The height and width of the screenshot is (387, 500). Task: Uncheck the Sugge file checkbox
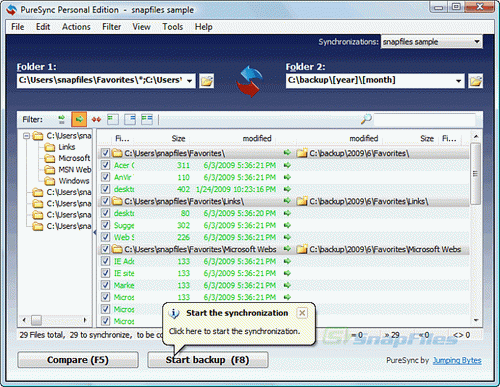coord(105,225)
